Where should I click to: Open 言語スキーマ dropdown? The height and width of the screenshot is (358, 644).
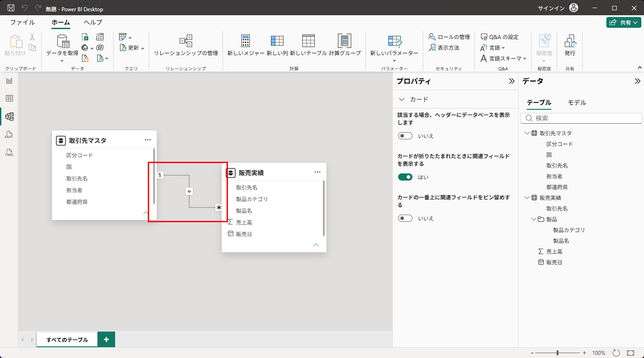click(524, 58)
